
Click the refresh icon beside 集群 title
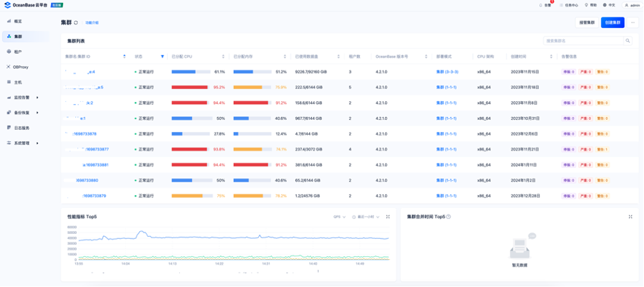point(76,23)
